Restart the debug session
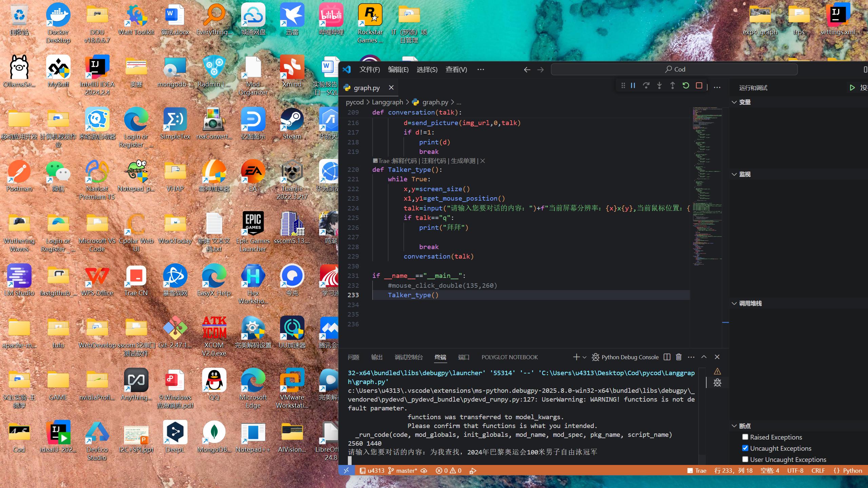 pos(686,85)
